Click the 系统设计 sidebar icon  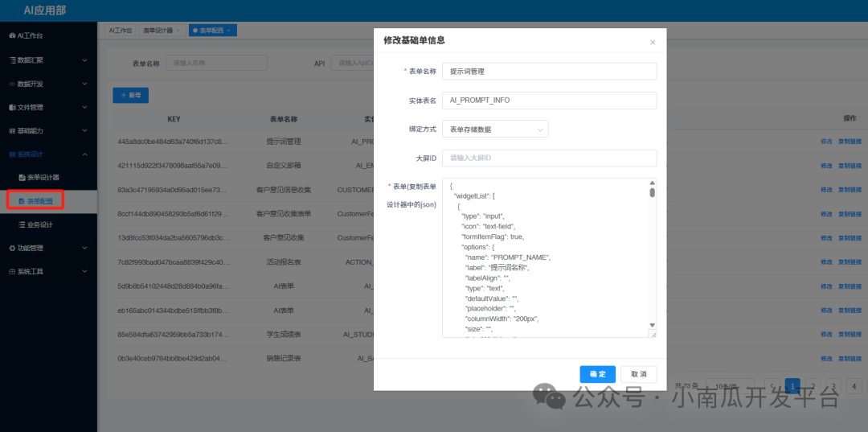[x=12, y=154]
